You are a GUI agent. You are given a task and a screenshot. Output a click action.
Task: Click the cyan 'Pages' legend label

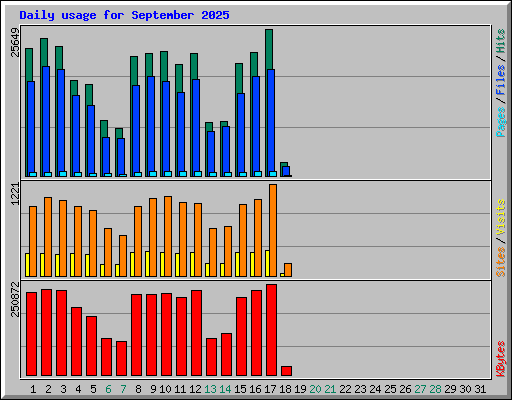500,122
